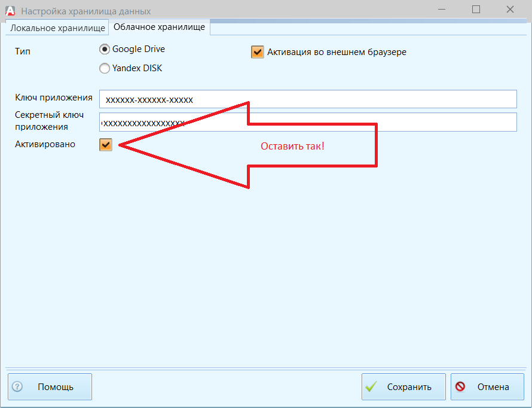Viewport: 532px width, 408px height.
Task: Click the red app logo in title bar
Action: click(x=10, y=10)
